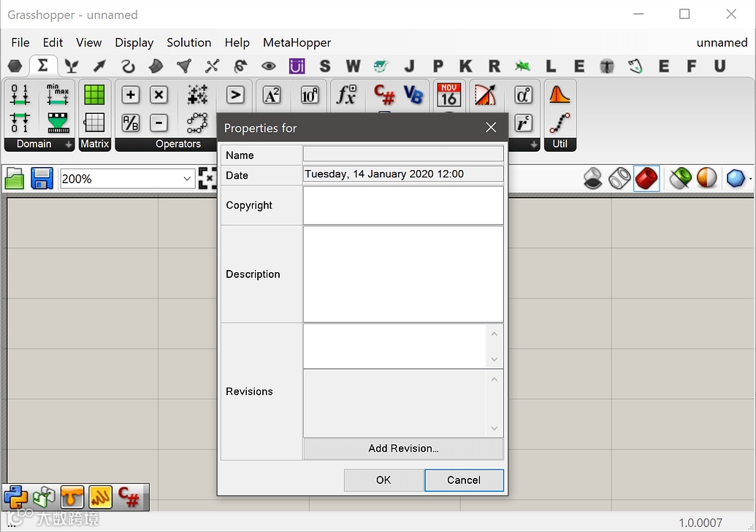Image resolution: width=756 pixels, height=532 pixels.
Task: Expand the Operators panel label
Action: click(178, 144)
